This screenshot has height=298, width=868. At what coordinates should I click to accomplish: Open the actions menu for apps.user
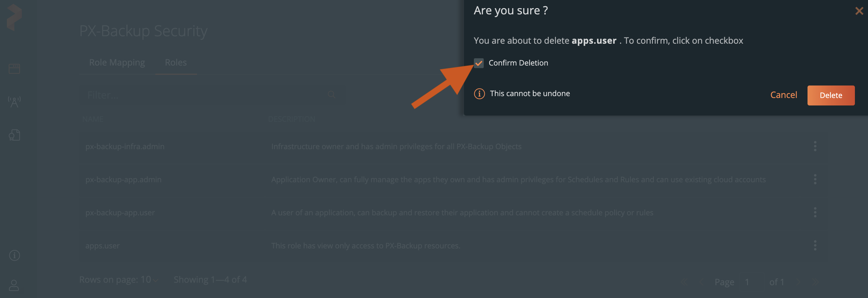(x=815, y=245)
